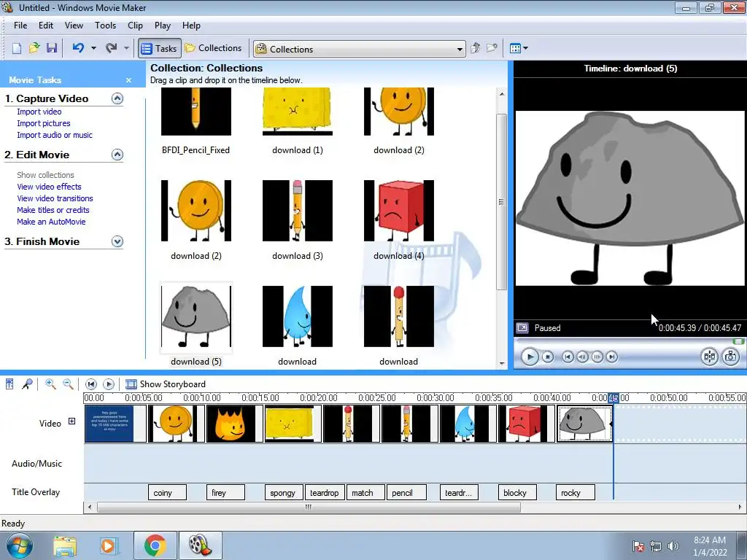Select the download (1) spongy clip
The height and width of the screenshot is (560, 747).
pyautogui.click(x=298, y=112)
